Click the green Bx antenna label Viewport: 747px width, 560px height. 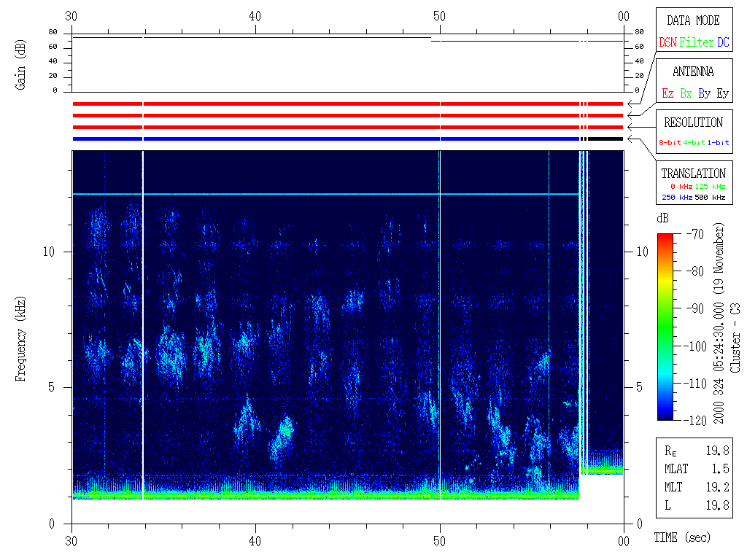tap(686, 93)
